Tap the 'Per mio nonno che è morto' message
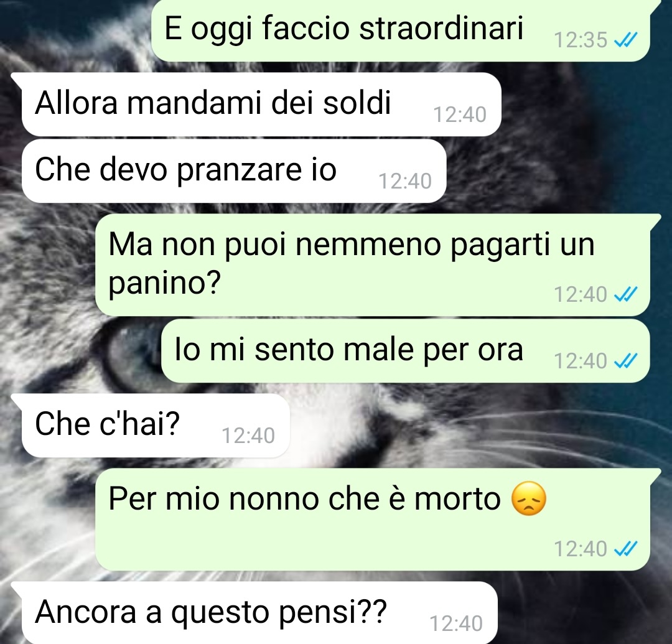The width and height of the screenshot is (672, 644). coord(372,519)
